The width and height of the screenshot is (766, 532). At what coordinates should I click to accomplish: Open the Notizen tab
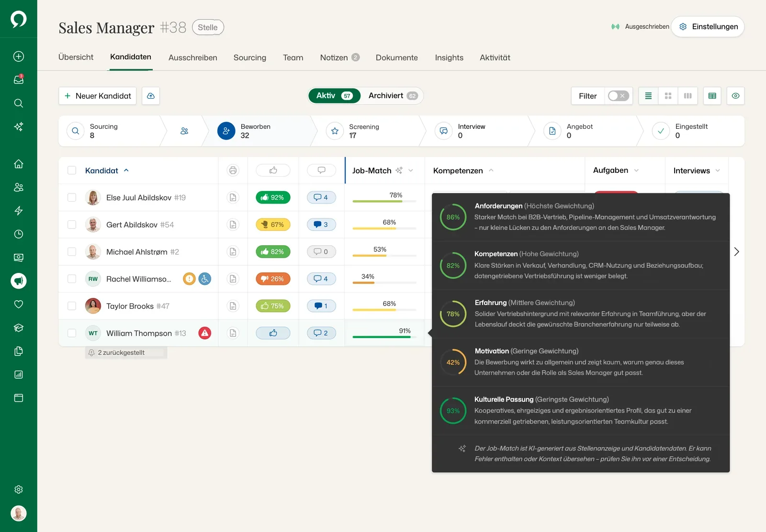(x=339, y=57)
